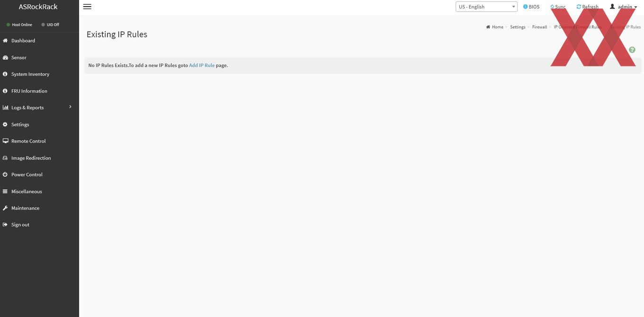Expand the admin user menu caret
Image resolution: width=644 pixels, height=317 pixels.
click(x=636, y=7)
